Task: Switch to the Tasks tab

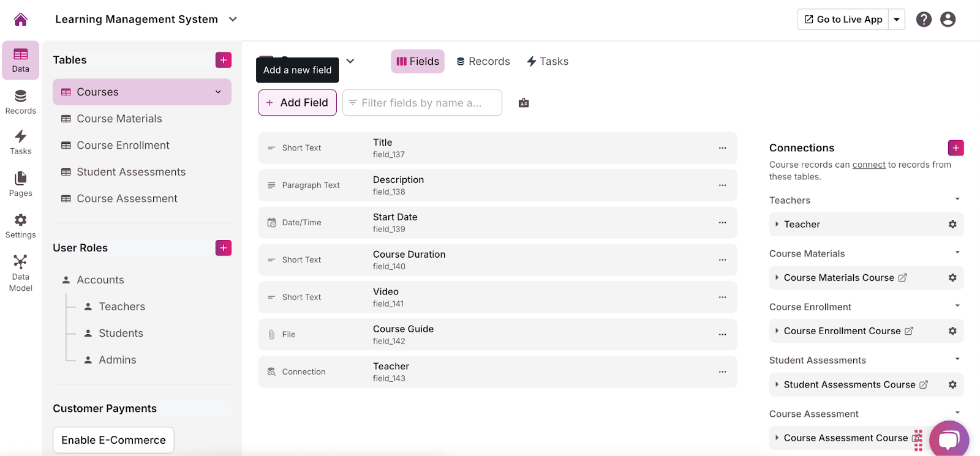Action: pos(548,61)
